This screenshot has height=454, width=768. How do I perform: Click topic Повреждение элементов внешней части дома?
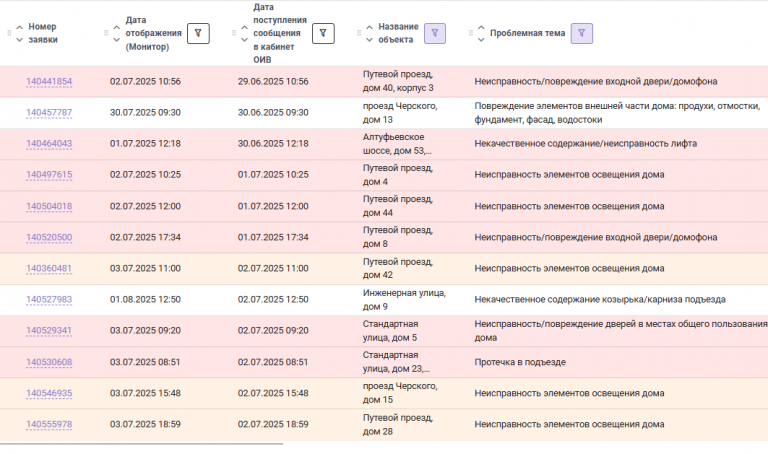click(617, 113)
